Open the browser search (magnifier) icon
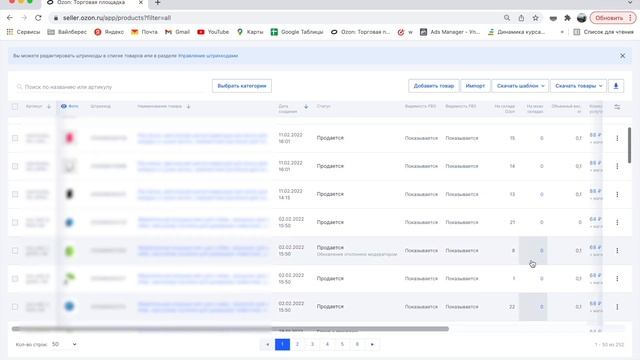 (507, 18)
